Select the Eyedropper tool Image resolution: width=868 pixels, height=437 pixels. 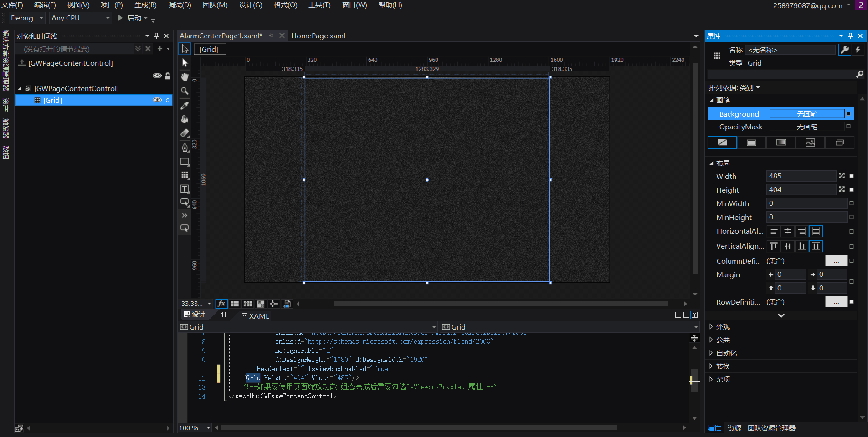tap(185, 105)
